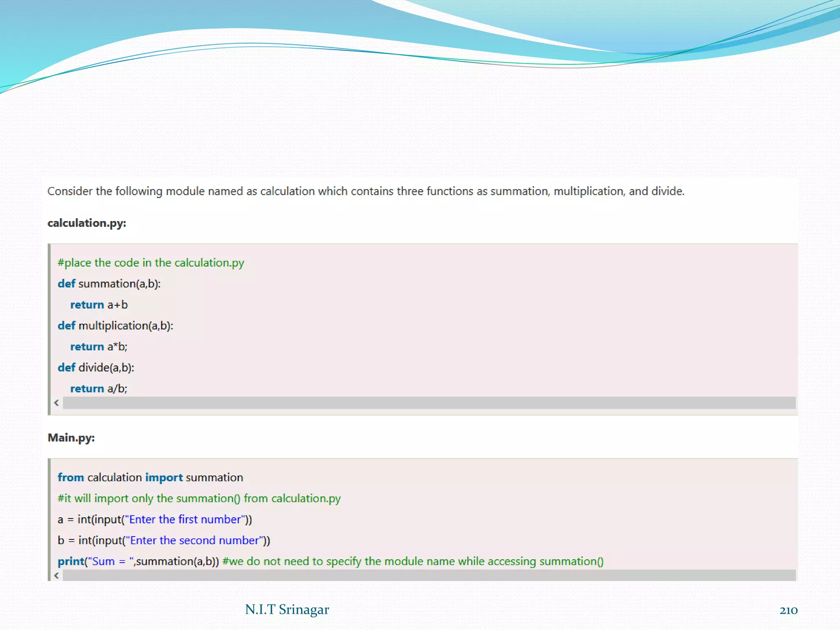Click horizontal scrollbar of calculation.py code block
Screen dimensions: 840x630
pos(429,403)
